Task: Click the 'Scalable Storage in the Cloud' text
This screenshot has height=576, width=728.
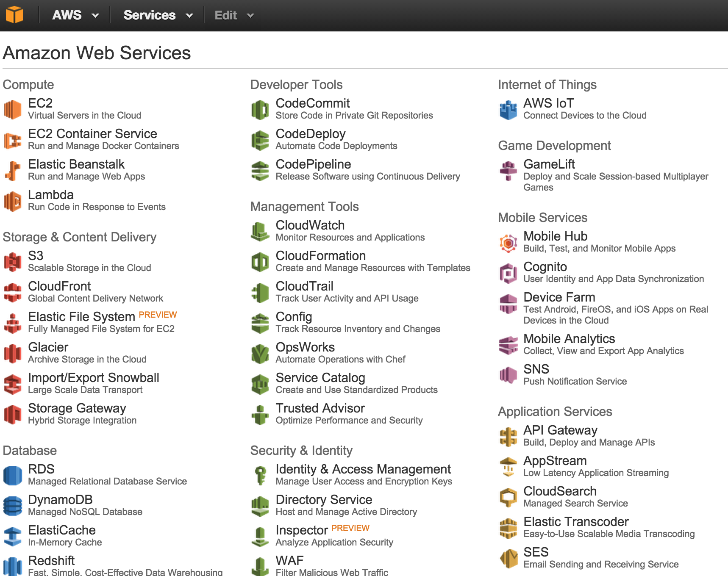Action: pos(89,268)
